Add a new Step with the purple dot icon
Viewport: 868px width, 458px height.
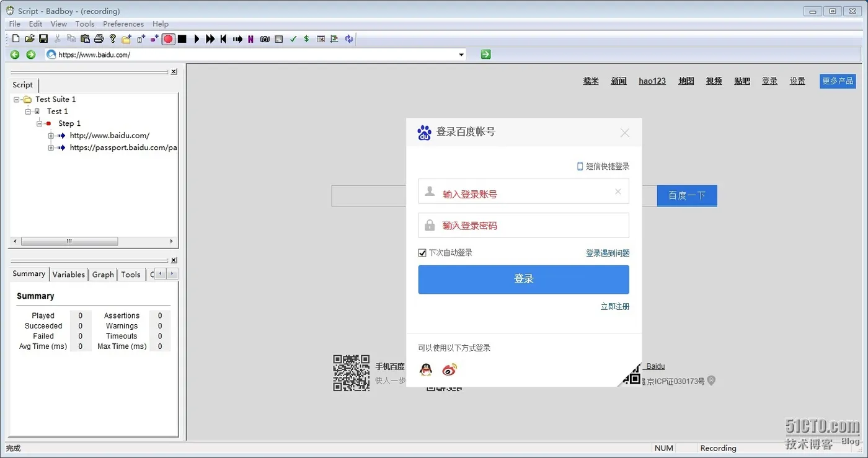pos(154,39)
